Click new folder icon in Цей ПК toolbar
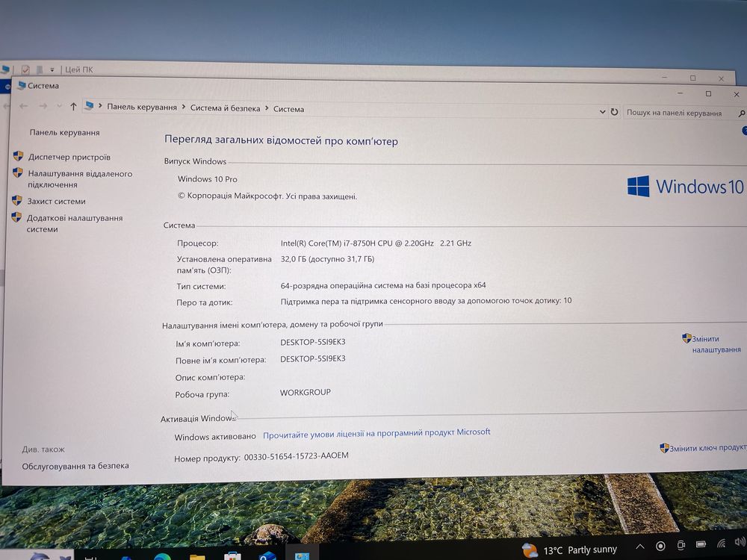 click(40, 69)
